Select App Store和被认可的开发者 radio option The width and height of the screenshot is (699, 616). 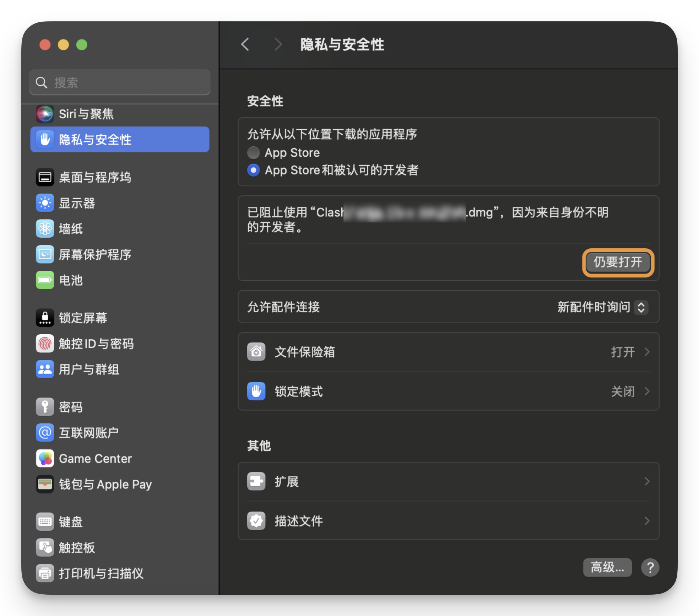[253, 170]
